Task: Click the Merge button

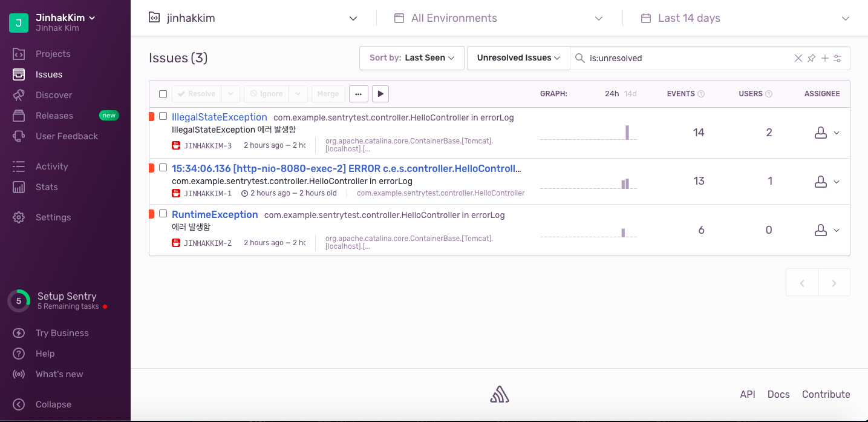Action: pos(328,94)
